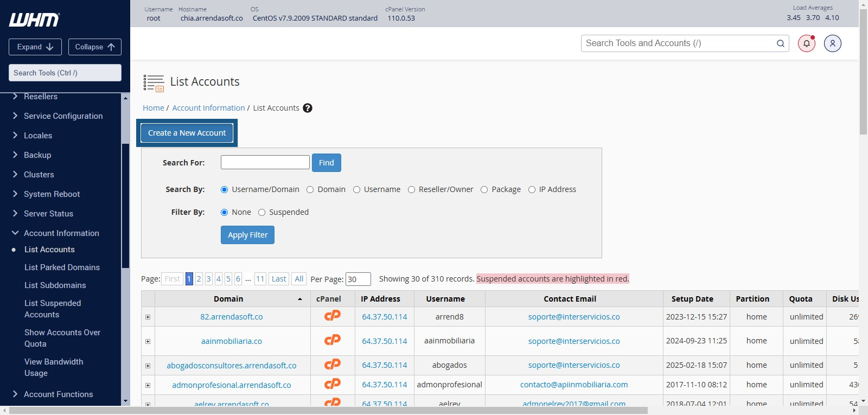Jump to Last page
The width and height of the screenshot is (868, 415).
[279, 279]
